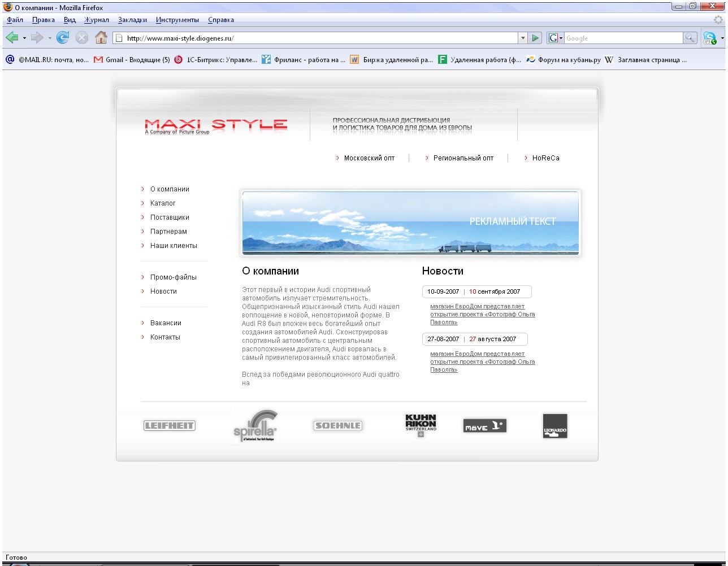The height and width of the screenshot is (566, 728).
Task: Open the Региональный опт section
Action: 463,158
